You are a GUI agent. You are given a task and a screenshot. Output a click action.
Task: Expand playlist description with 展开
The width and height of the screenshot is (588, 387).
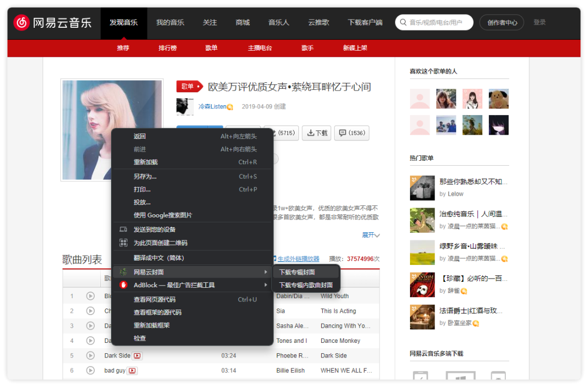click(371, 235)
